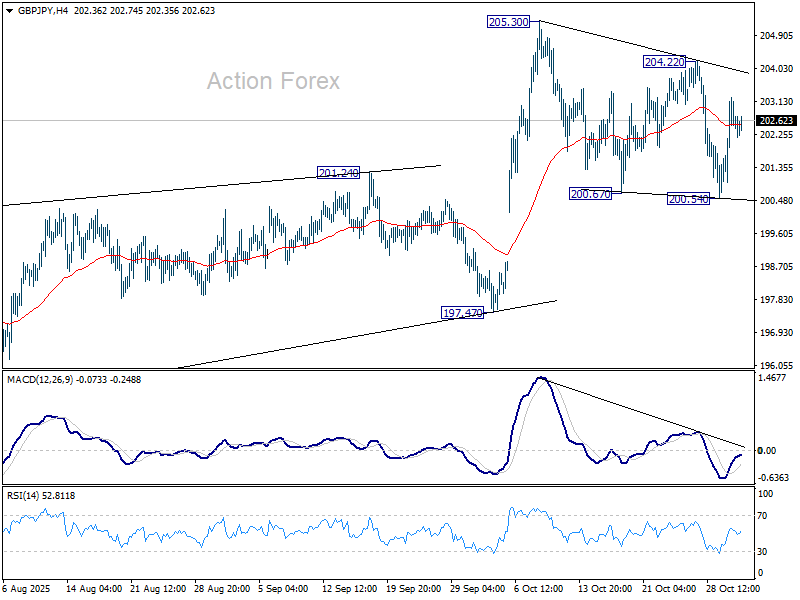Click the 28 Oct 12:00 time label
The height and width of the screenshot is (600, 800).
click(733, 589)
